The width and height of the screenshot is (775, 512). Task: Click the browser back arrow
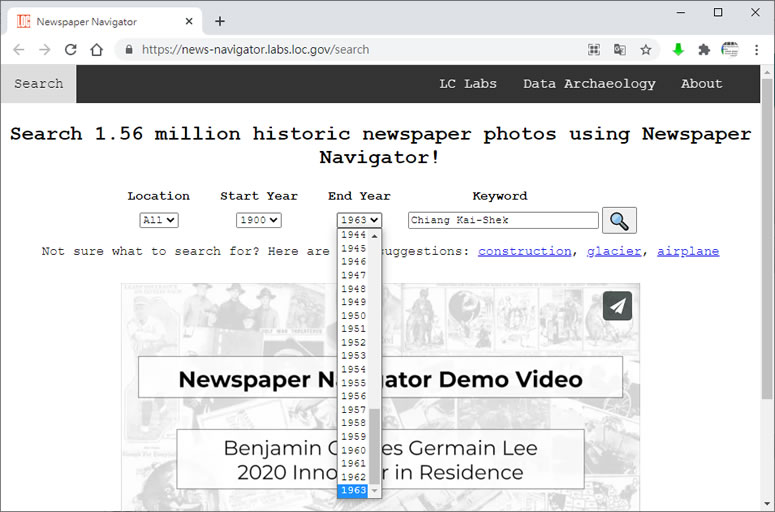(x=19, y=49)
